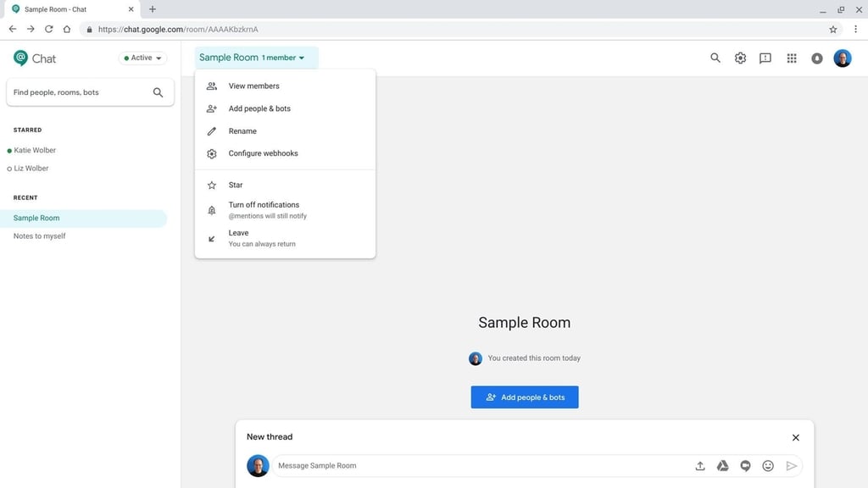
Task: Select Add people & bots menu item
Action: (x=285, y=108)
